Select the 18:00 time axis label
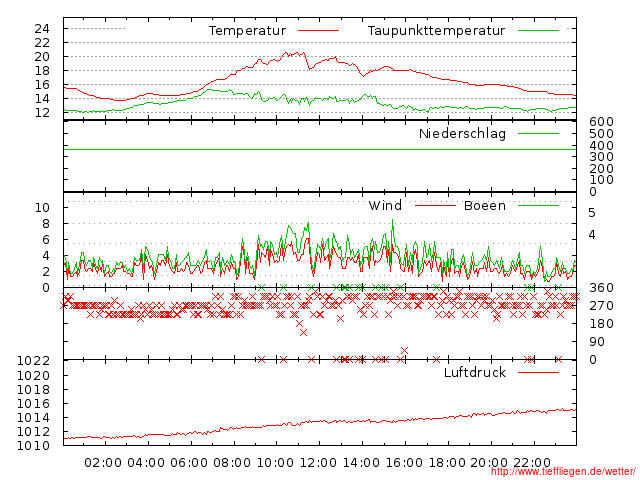Viewport: 640px width, 480px height. click(x=447, y=463)
